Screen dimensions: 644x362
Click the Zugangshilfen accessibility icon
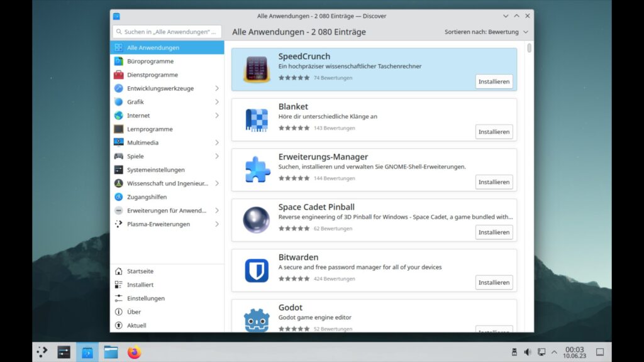pos(119,197)
